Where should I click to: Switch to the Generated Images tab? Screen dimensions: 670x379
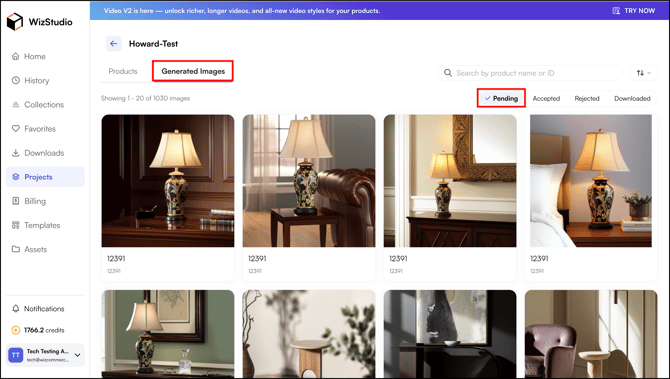tap(193, 71)
